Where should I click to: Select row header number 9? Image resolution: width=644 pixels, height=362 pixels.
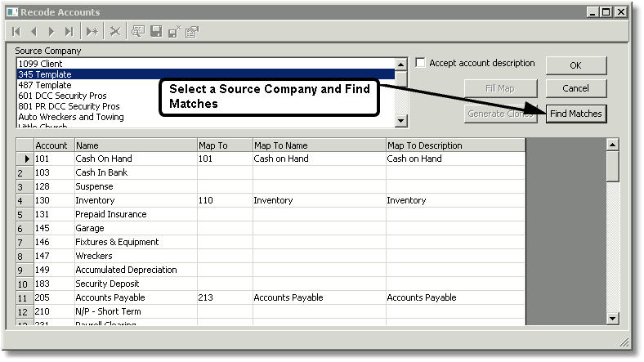tap(25, 270)
